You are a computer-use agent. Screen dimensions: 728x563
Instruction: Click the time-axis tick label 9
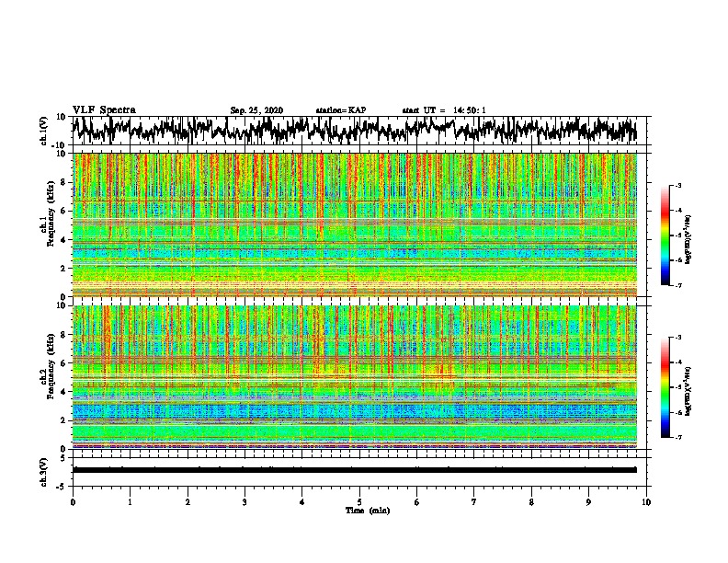588,502
